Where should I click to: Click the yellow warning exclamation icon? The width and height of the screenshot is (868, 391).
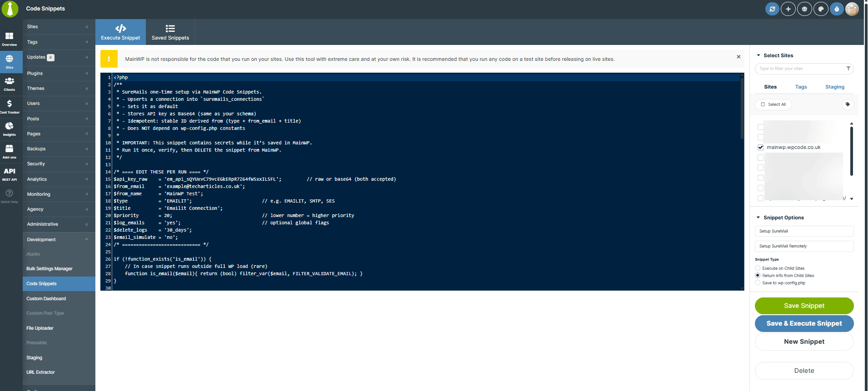coord(109,59)
